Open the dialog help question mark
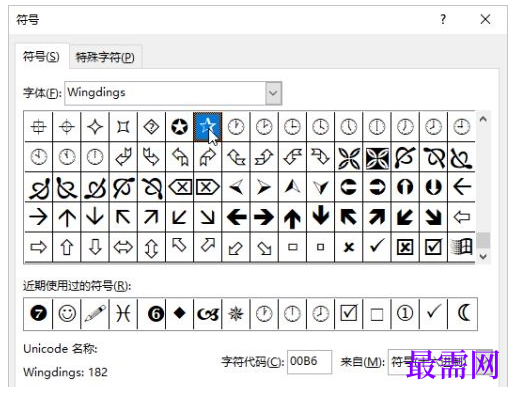 [x=443, y=19]
